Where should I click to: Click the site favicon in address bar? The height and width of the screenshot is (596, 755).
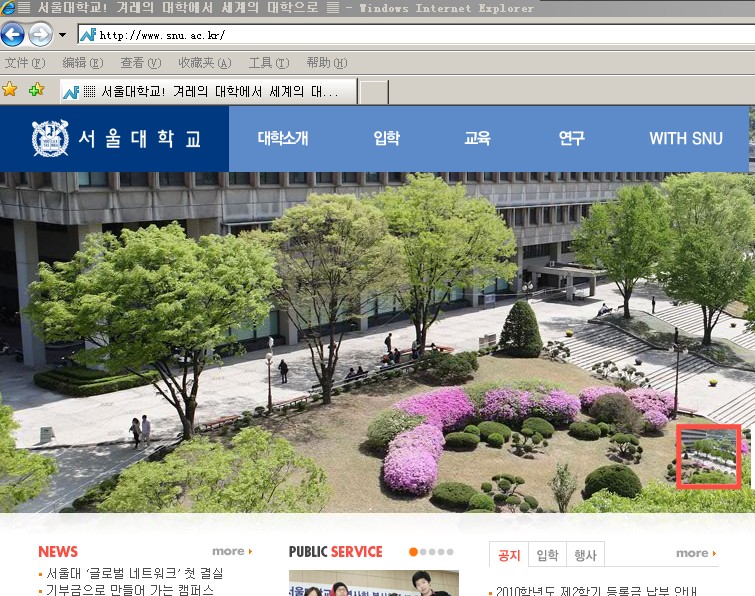tap(88, 35)
